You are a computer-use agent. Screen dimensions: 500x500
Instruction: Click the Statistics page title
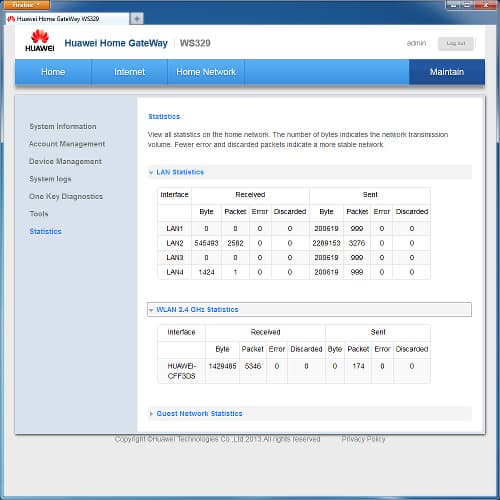point(164,117)
